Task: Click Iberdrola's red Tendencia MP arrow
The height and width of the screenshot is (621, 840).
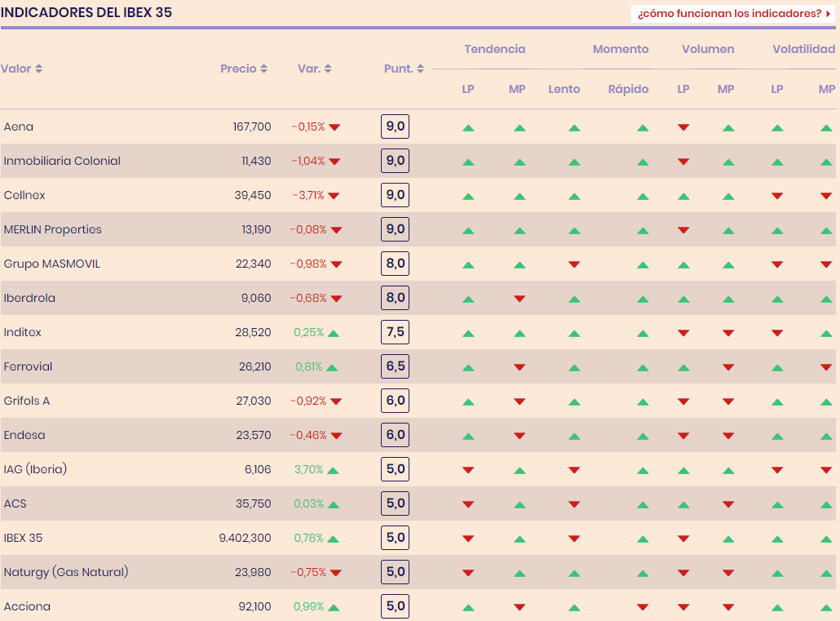Action: 519,299
